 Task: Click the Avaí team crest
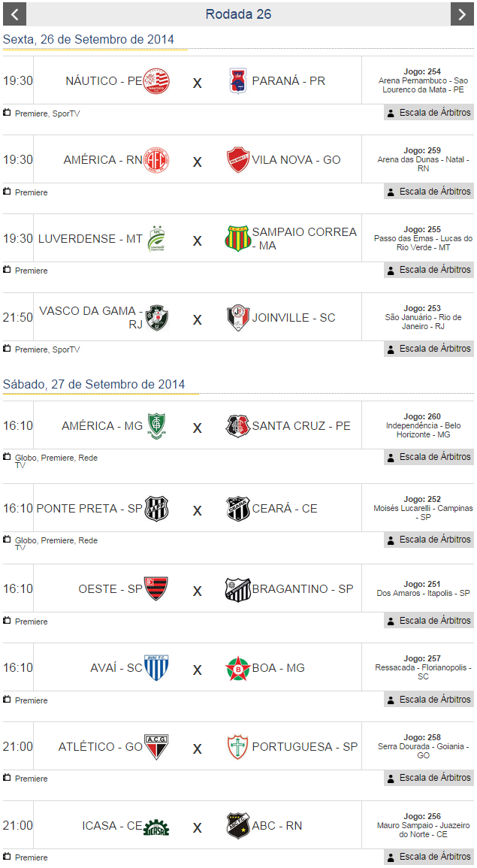click(x=156, y=668)
